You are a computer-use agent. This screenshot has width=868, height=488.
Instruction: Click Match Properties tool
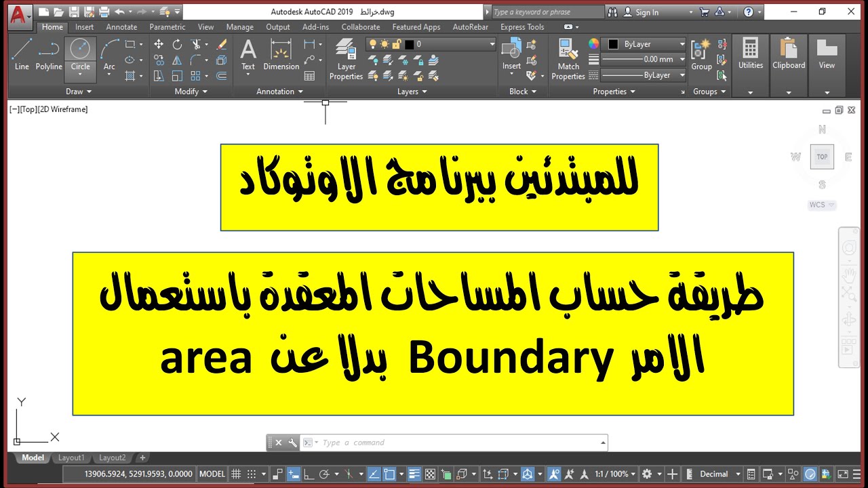click(x=568, y=59)
